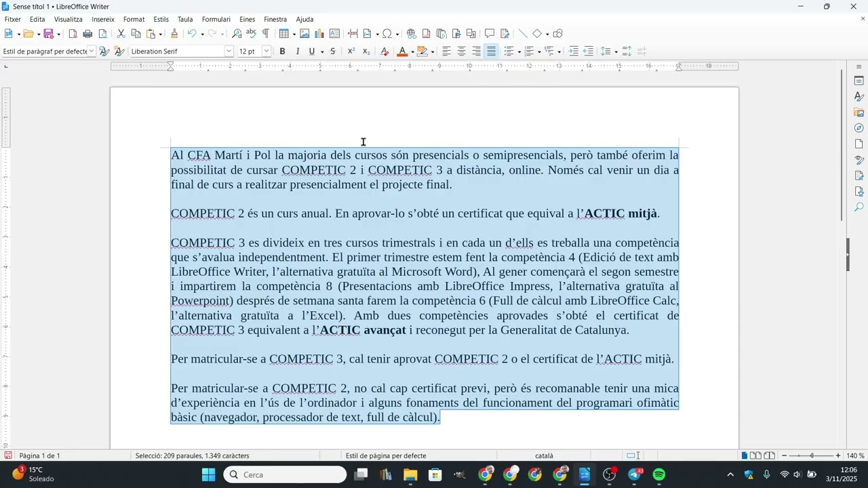Increase paragraph indent

pyautogui.click(x=574, y=52)
